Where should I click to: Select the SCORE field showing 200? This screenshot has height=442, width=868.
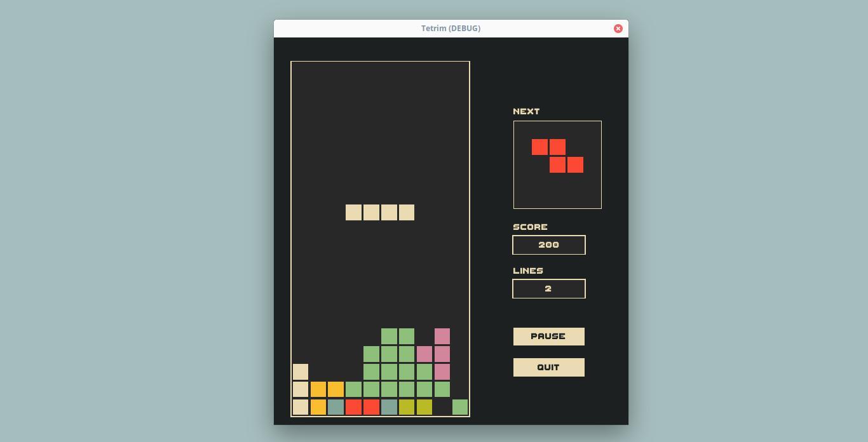[548, 245]
